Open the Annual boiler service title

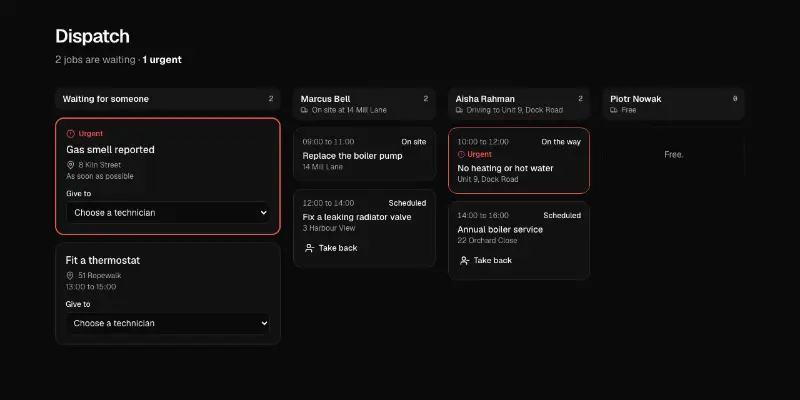(x=500, y=230)
